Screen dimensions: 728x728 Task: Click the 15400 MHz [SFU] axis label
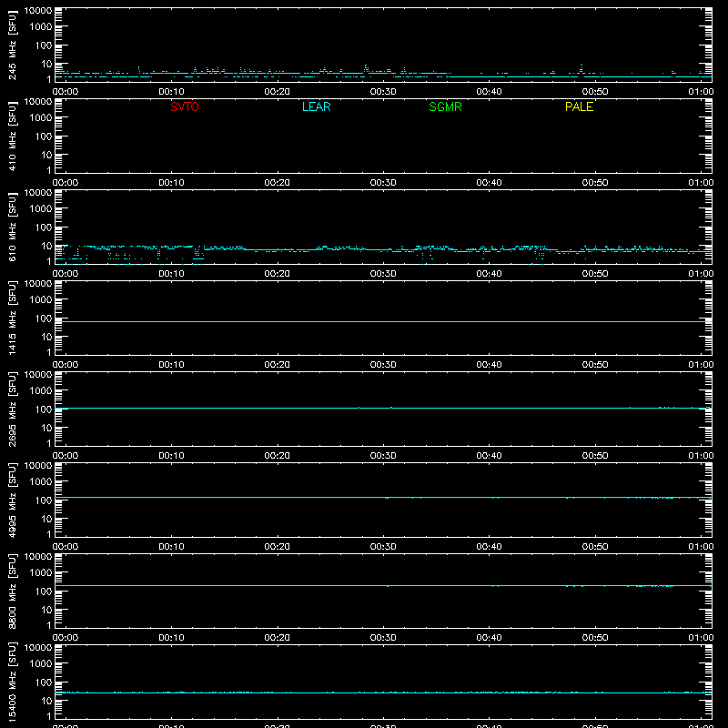coord(12,682)
